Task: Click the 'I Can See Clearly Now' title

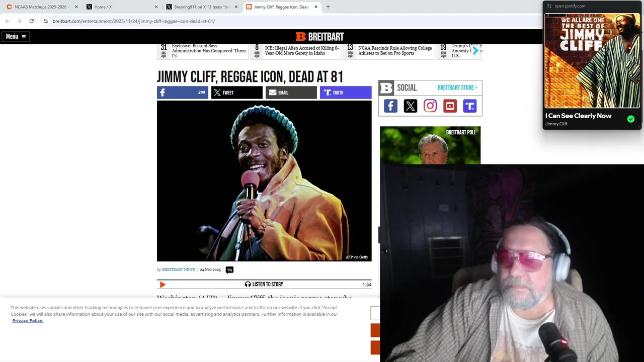Action: click(x=578, y=116)
